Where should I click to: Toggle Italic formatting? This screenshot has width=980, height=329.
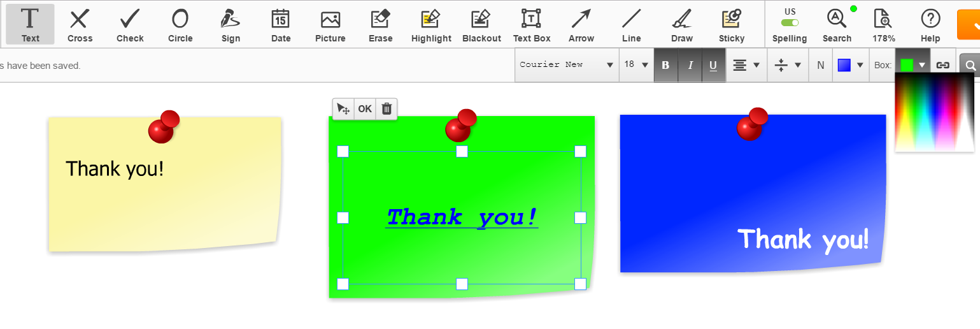(x=690, y=65)
